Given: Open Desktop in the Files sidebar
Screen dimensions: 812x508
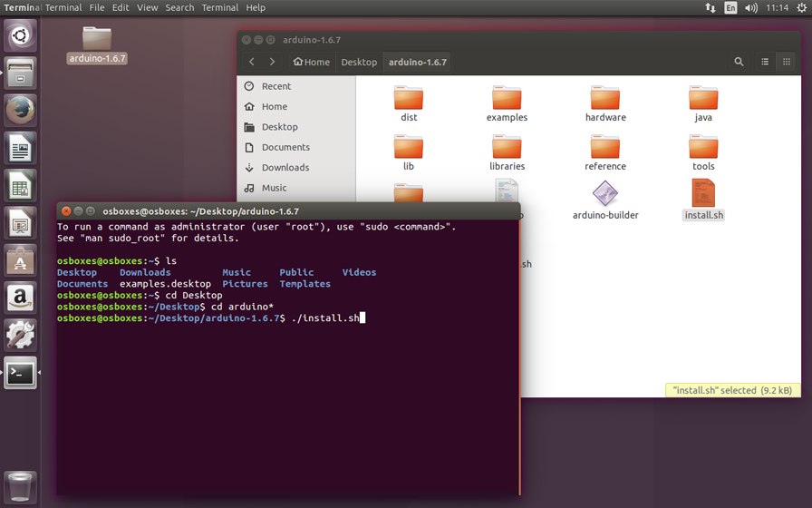Looking at the screenshot, I should 296,126.
